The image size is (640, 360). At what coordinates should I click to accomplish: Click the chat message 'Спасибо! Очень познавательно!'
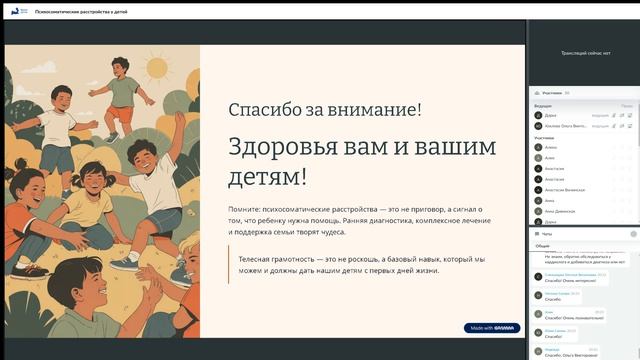coord(574,318)
